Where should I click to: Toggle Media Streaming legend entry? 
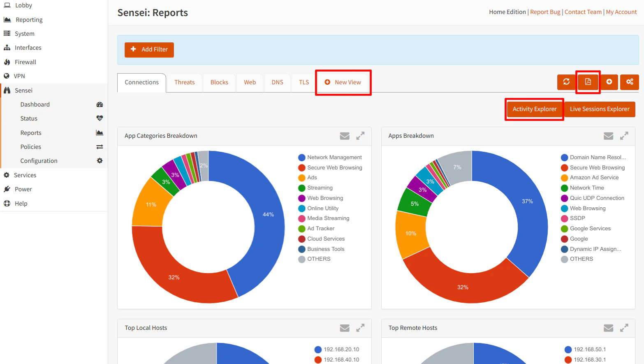[x=324, y=218]
